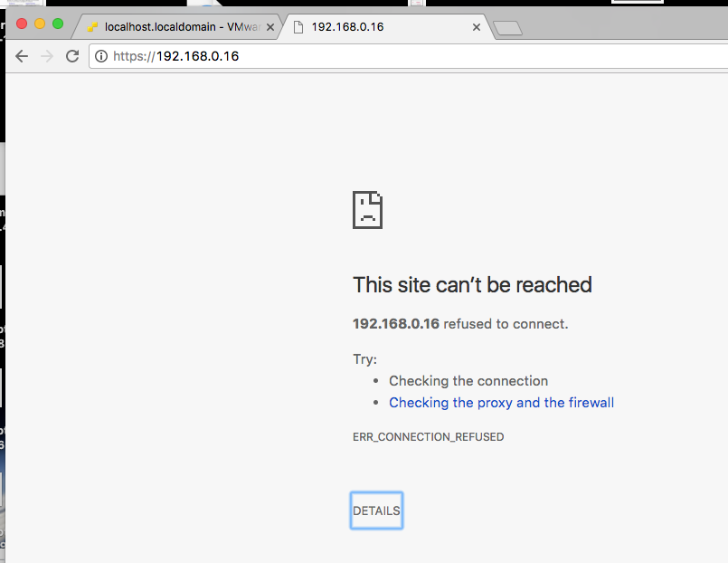Click the 'Checking the connection' suggestion
728x563 pixels.
point(468,381)
